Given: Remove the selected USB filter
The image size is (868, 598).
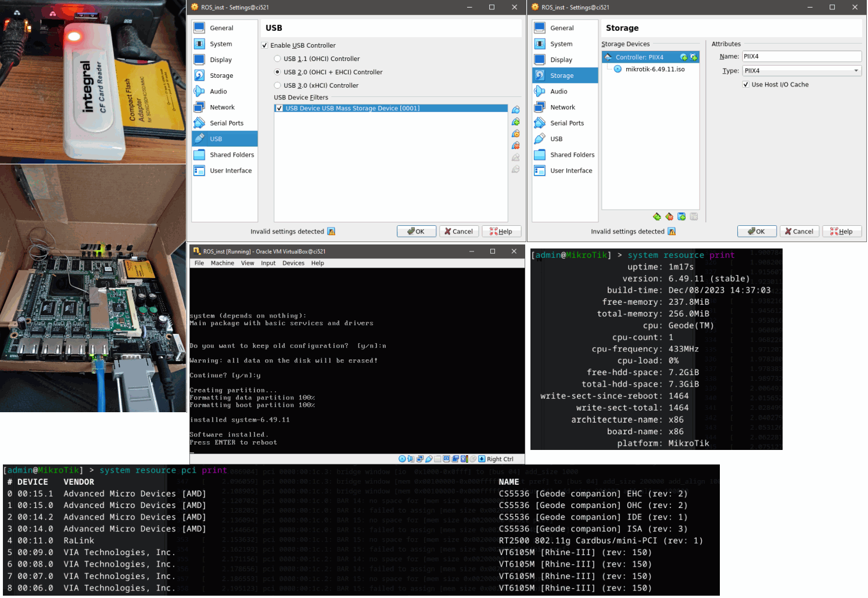Looking at the screenshot, I should [516, 145].
